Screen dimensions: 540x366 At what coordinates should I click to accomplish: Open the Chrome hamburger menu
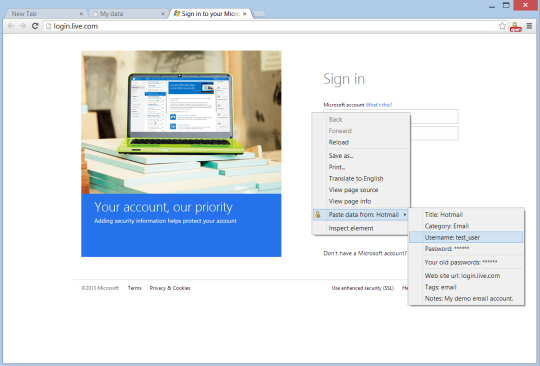coord(529,26)
